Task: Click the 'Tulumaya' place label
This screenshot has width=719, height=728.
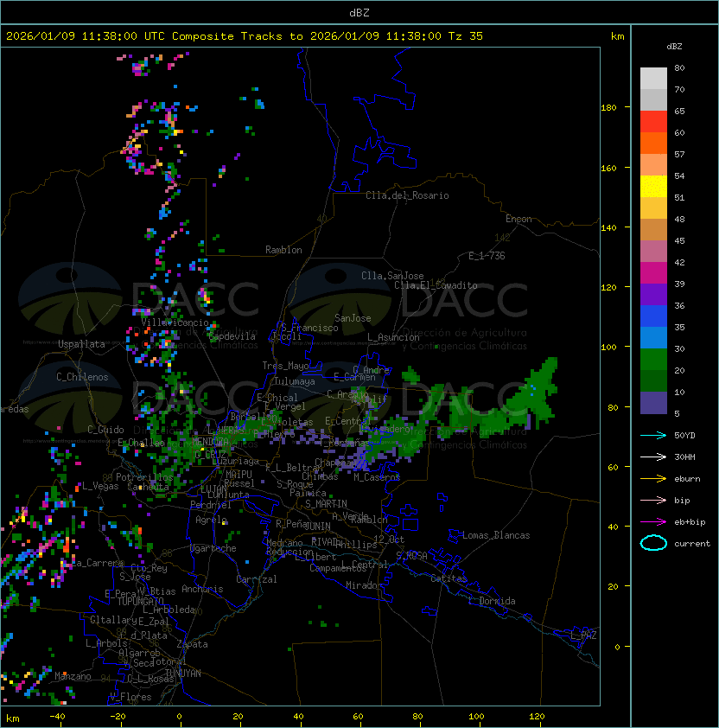Action: (x=295, y=381)
